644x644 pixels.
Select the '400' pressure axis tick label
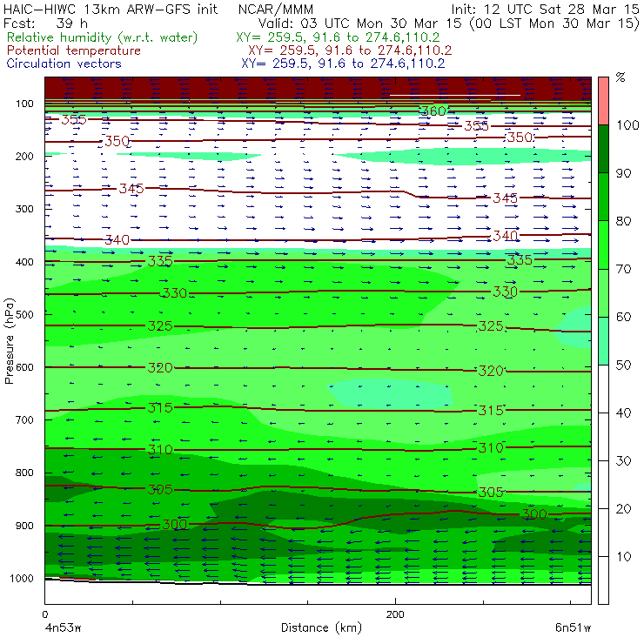(24, 262)
